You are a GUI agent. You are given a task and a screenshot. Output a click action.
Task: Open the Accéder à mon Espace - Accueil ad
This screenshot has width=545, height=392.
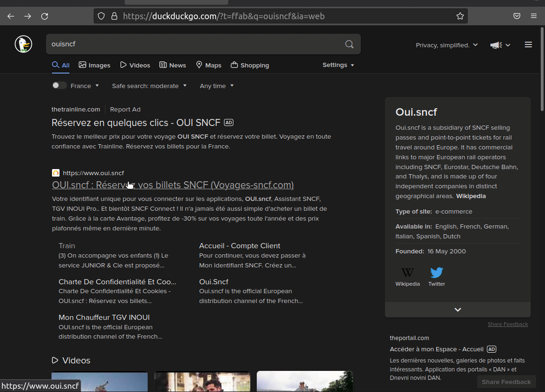coord(437,349)
